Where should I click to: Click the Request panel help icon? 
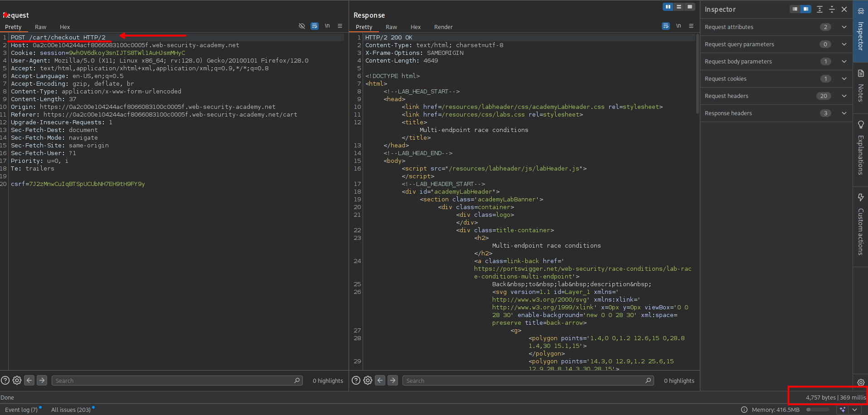(x=5, y=381)
